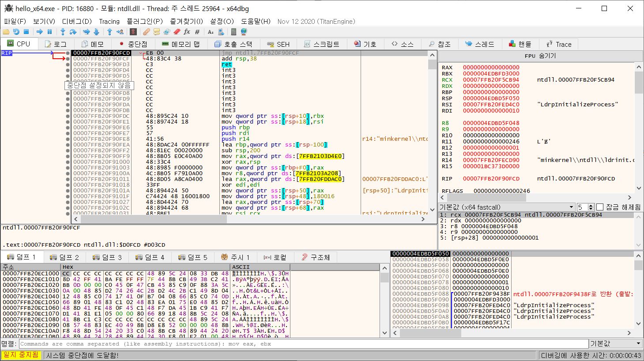Step over the next instruction
The height and width of the screenshot is (361, 644).
[73, 32]
